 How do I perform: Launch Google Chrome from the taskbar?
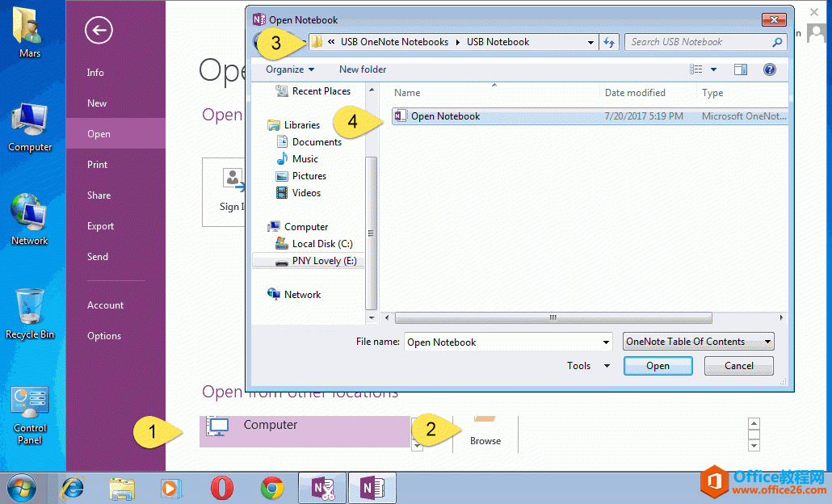(272, 488)
